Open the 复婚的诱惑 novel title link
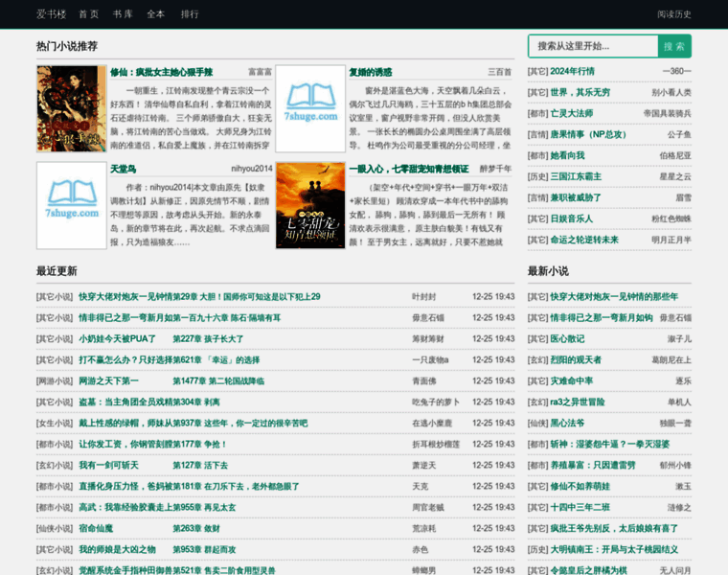 [370, 72]
